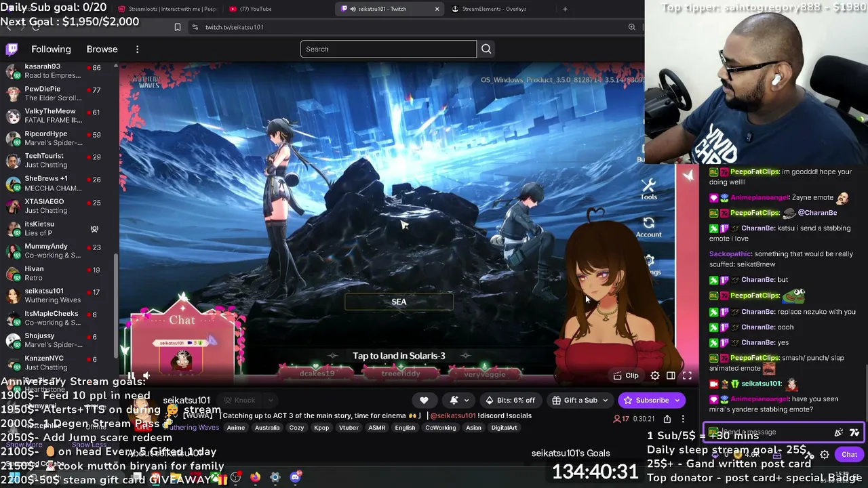Go to the Following tab
868x488 pixels.
coord(51,49)
